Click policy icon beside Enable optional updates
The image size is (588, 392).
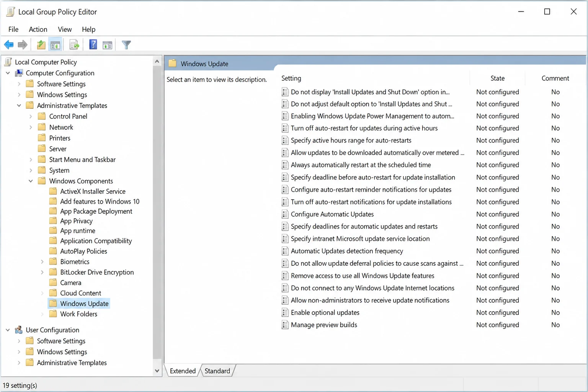pyautogui.click(x=285, y=312)
